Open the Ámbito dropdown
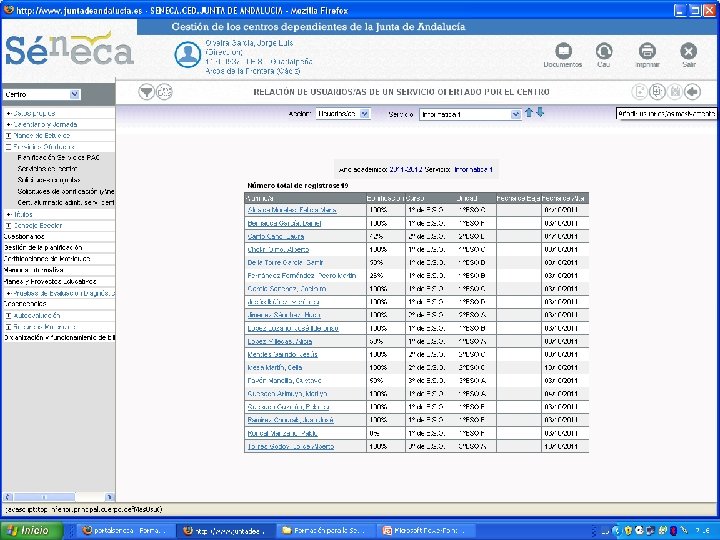720x540 pixels. (x=343, y=114)
